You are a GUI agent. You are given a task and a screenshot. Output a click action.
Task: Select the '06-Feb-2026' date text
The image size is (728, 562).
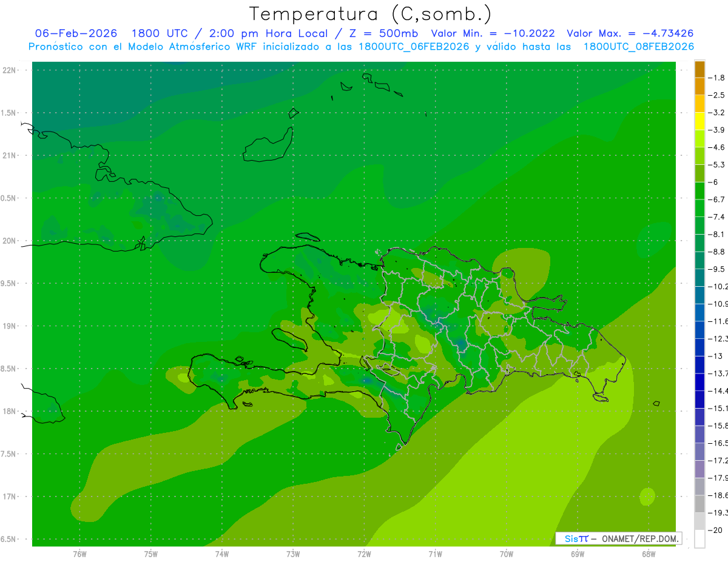pyautogui.click(x=76, y=33)
